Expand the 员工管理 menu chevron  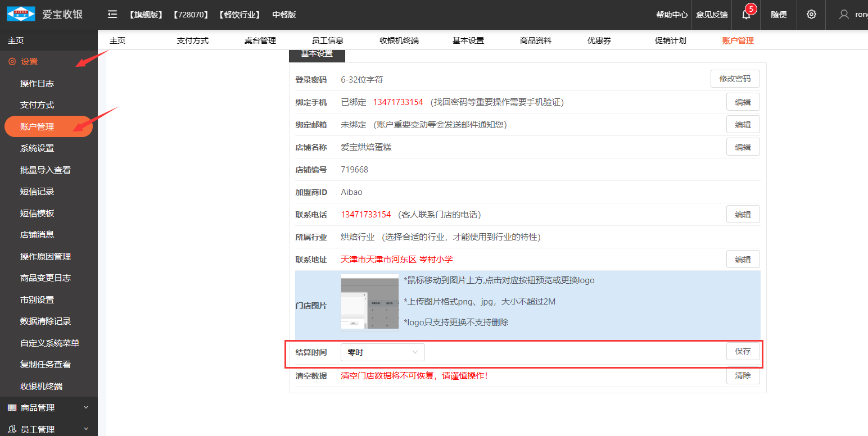86,429
